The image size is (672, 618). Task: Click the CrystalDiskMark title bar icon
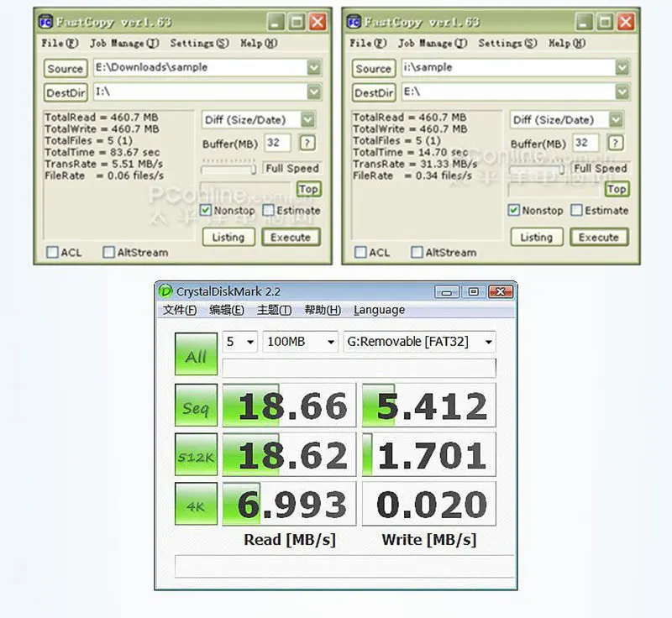point(165,291)
